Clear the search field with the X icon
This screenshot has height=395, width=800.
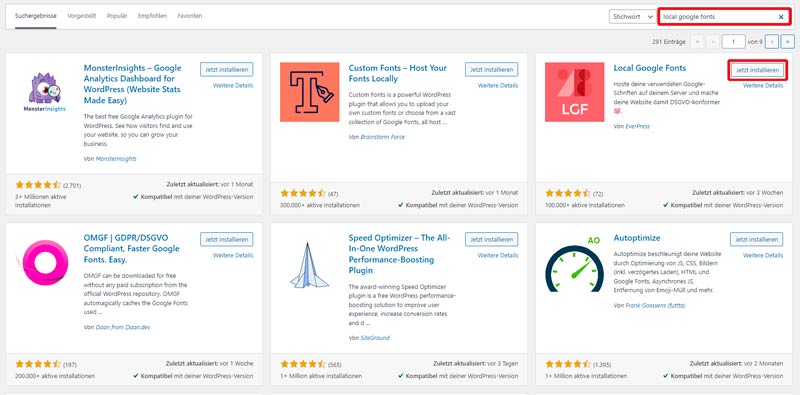pyautogui.click(x=781, y=17)
